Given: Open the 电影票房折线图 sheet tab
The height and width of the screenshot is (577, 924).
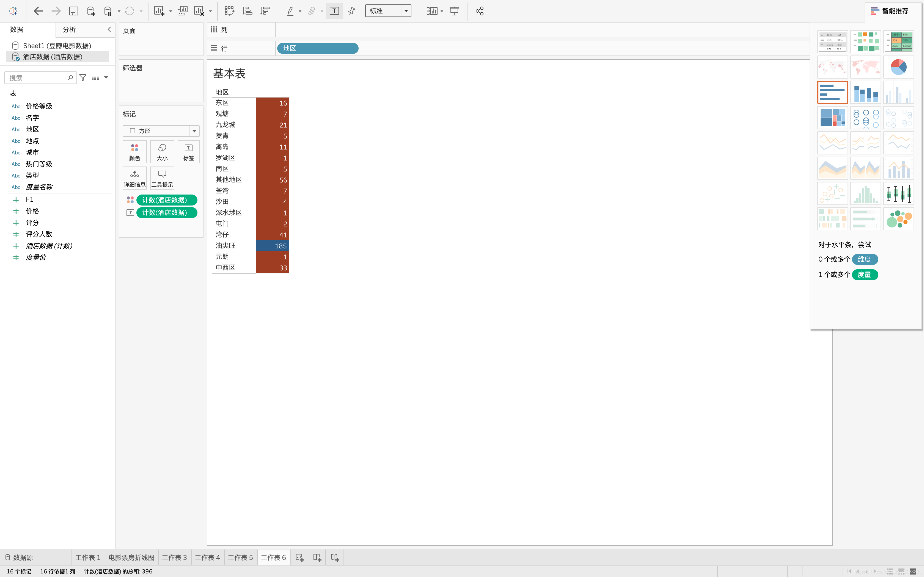Looking at the screenshot, I should (x=131, y=557).
